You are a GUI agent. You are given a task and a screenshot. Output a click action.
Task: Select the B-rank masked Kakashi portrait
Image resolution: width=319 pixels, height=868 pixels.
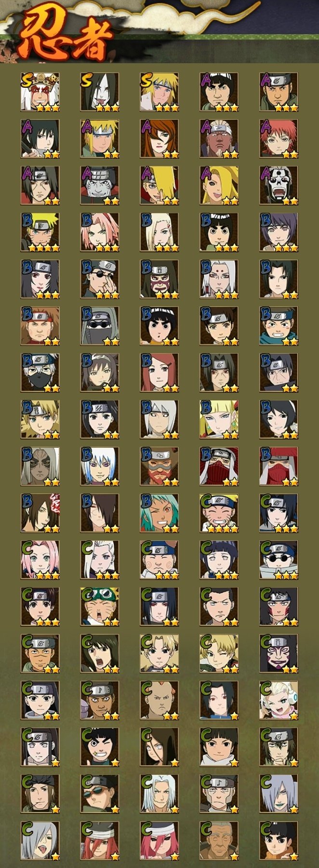[40, 373]
